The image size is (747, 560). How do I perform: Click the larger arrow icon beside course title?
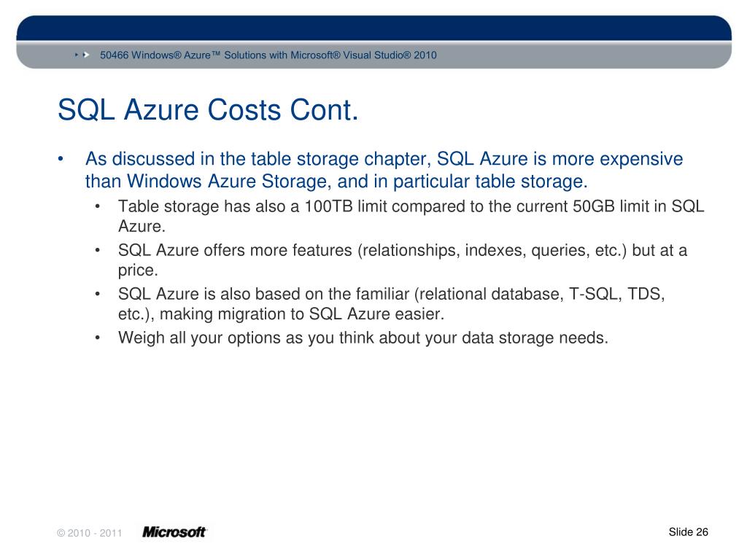[86, 55]
